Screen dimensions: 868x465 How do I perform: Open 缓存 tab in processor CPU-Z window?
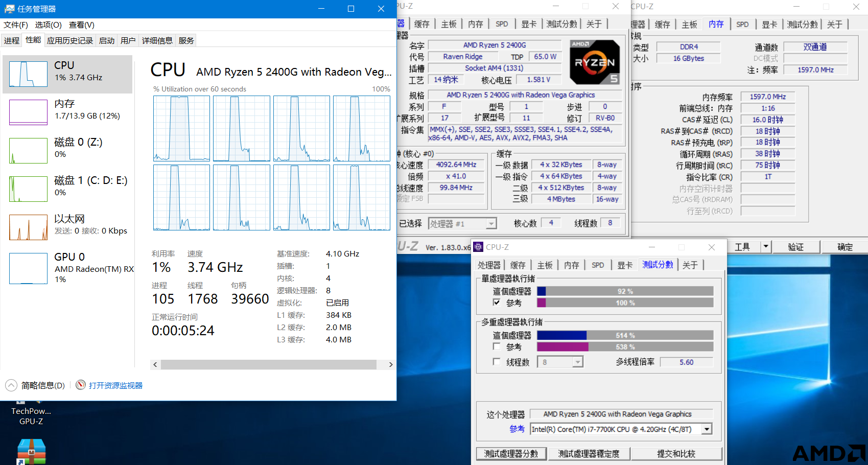[x=422, y=24]
